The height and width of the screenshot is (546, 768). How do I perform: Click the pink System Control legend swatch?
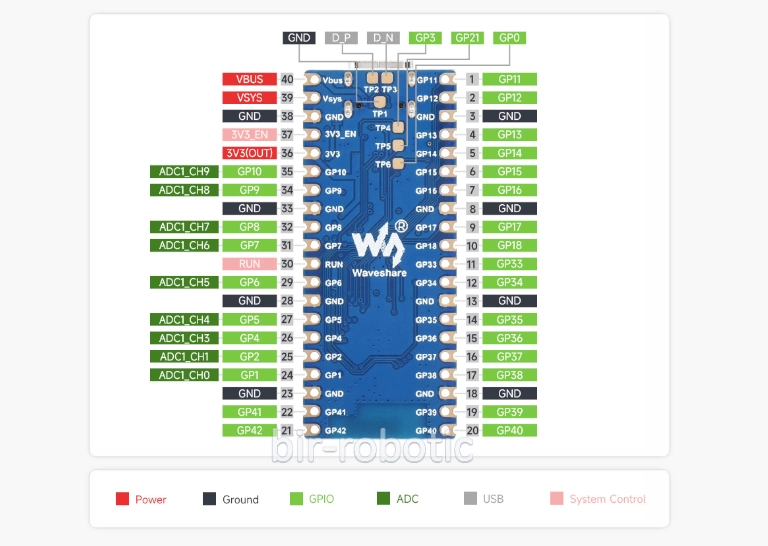click(556, 499)
